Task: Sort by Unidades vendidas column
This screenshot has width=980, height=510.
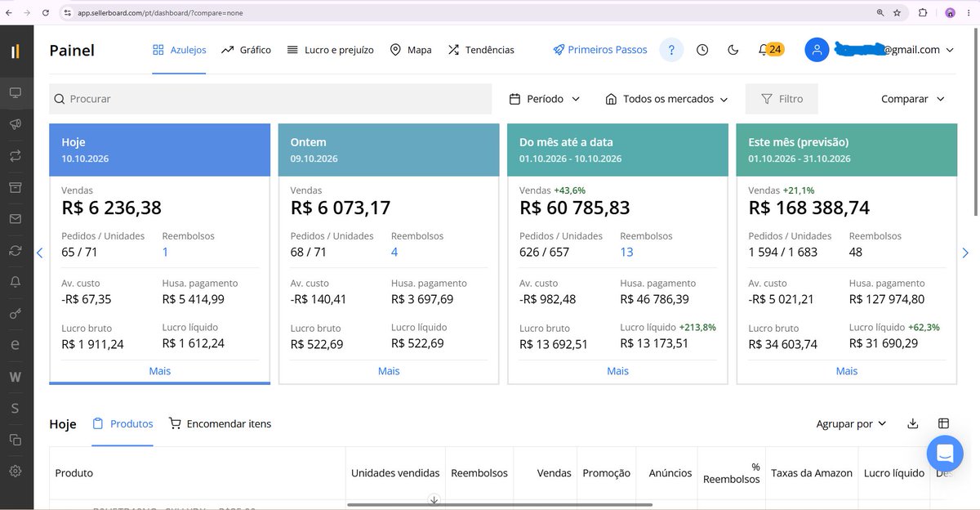Action: click(395, 473)
